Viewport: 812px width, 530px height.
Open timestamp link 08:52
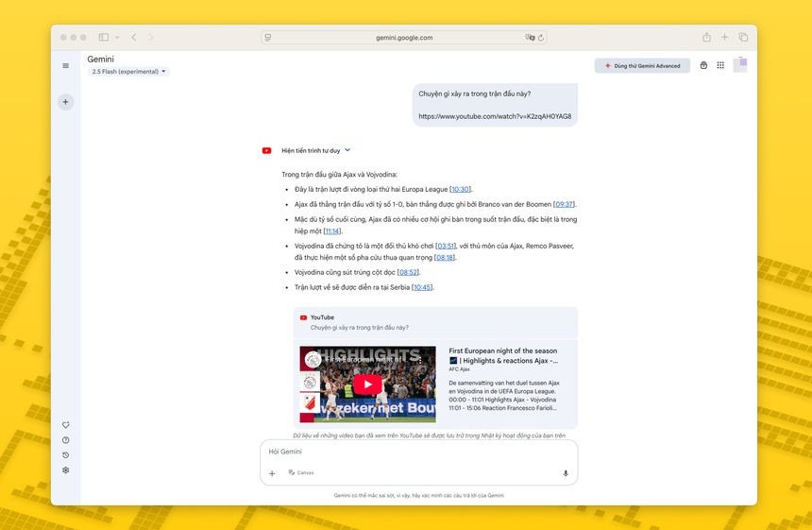point(409,272)
